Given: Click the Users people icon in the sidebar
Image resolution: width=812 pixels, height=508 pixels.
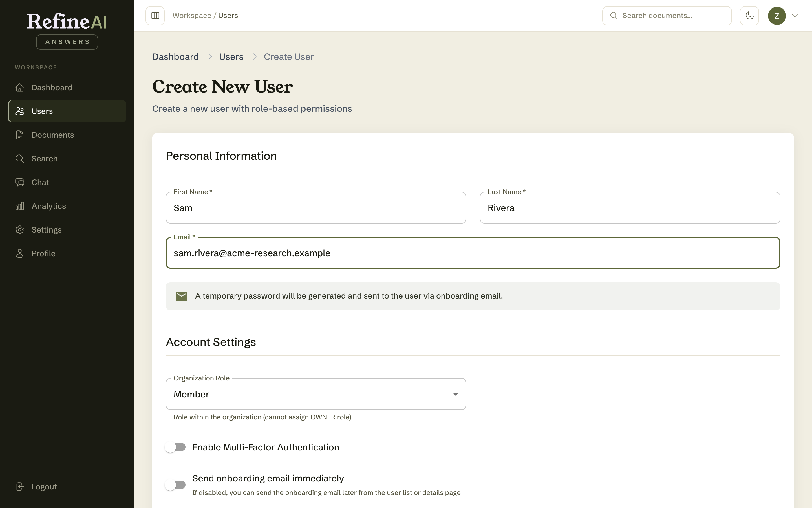Looking at the screenshot, I should pyautogui.click(x=20, y=111).
